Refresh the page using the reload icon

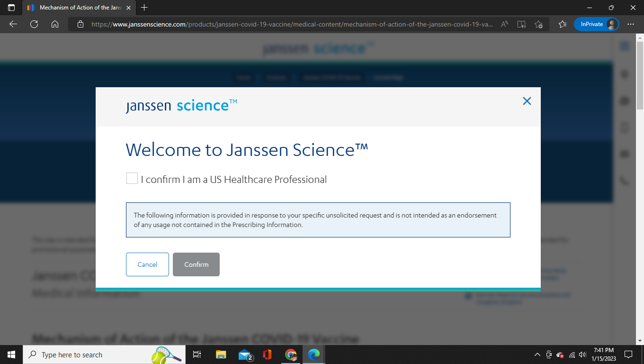coord(34,24)
